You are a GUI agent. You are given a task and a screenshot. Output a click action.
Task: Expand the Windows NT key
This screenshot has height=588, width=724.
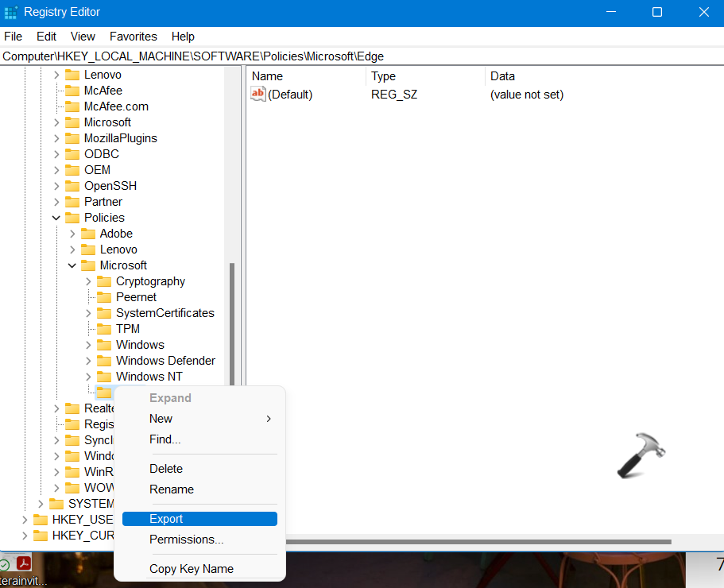(x=87, y=376)
